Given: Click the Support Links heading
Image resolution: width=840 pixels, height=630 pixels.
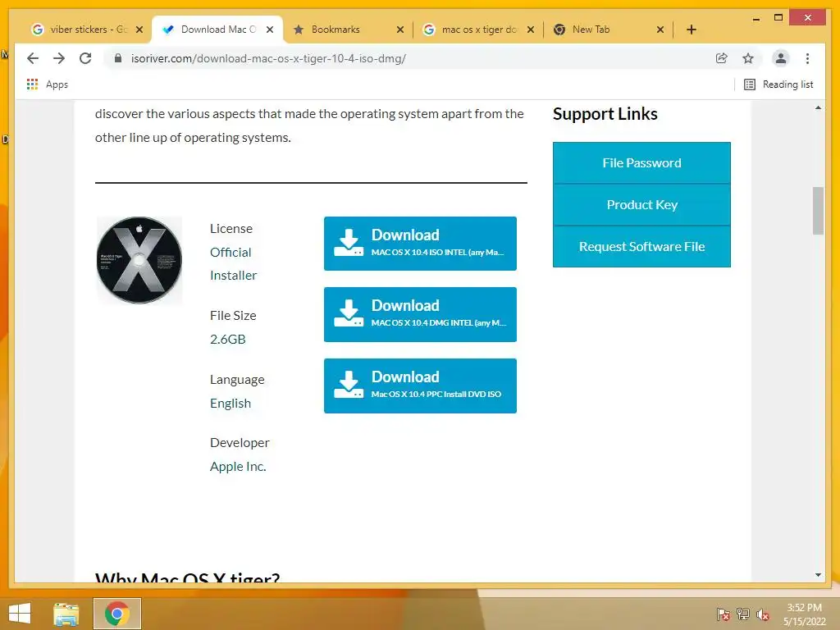Looking at the screenshot, I should [x=605, y=113].
